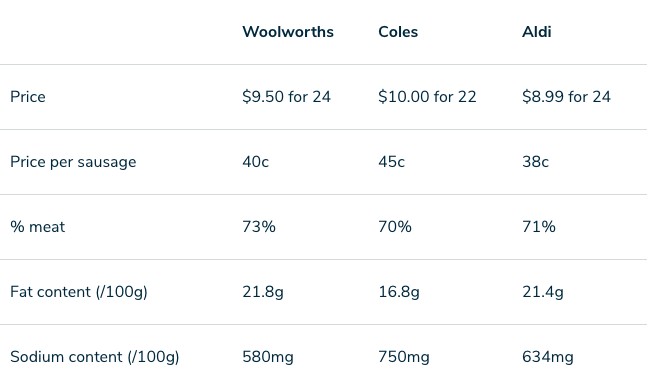
Task: Select the 634mg sodium value
Action: 548,357
